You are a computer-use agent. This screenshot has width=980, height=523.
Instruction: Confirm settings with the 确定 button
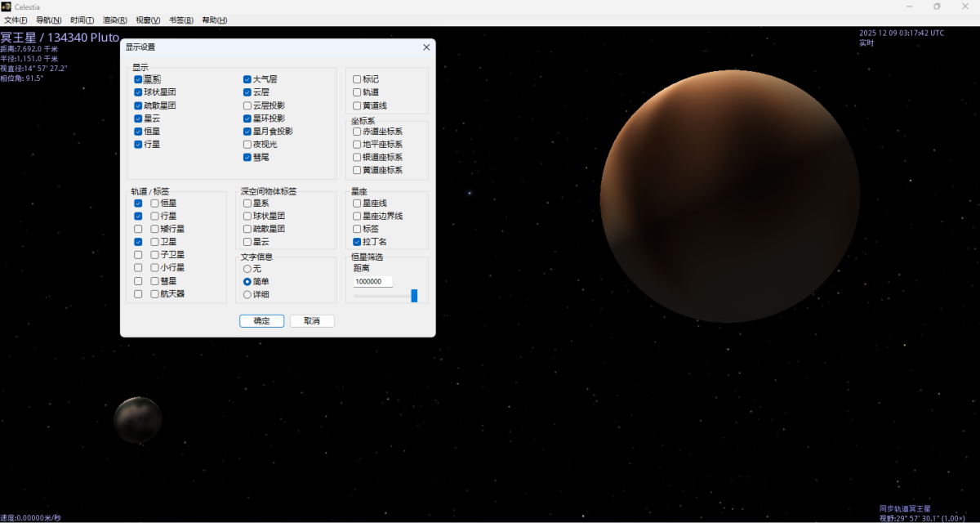261,321
